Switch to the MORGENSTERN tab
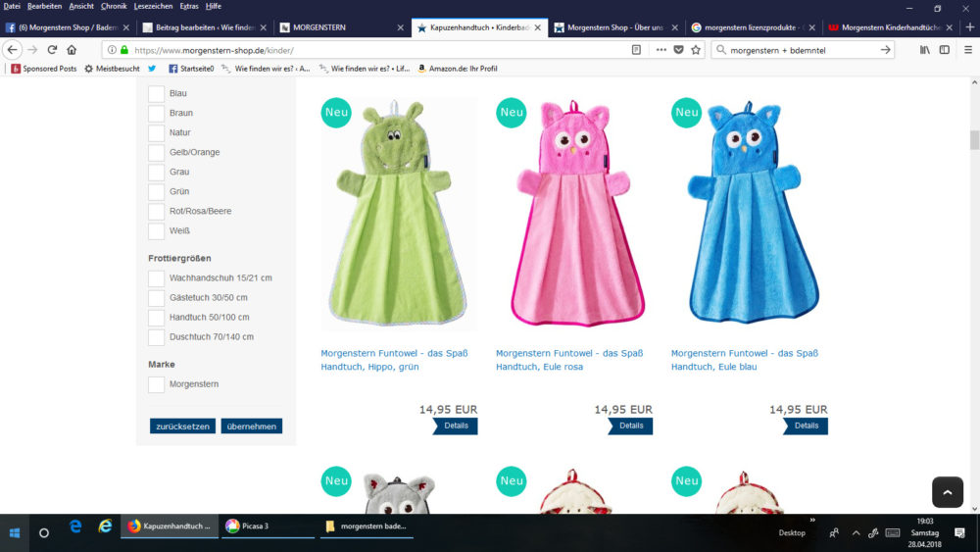Image resolution: width=980 pixels, height=552 pixels. 341,27
